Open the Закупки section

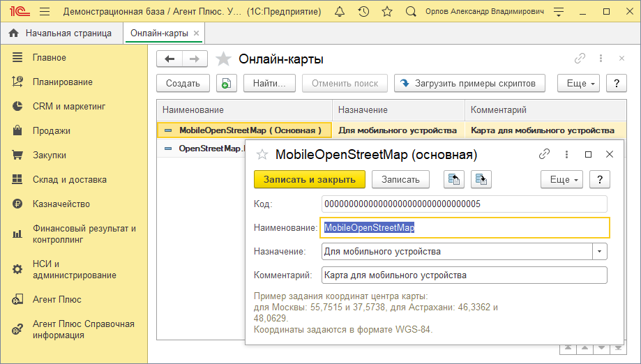(50, 156)
